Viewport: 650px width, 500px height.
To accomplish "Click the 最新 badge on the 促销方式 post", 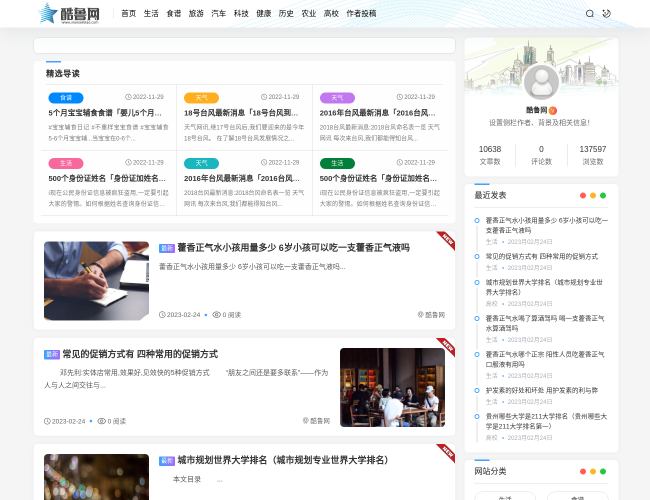I will (52, 354).
